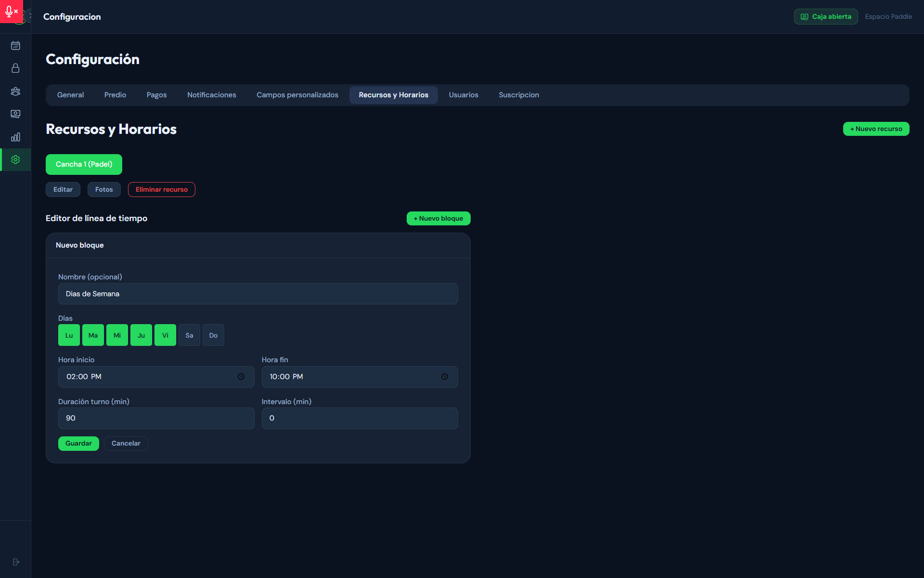
Task: Focus the Intervalo (min) field
Action: pyautogui.click(x=359, y=418)
